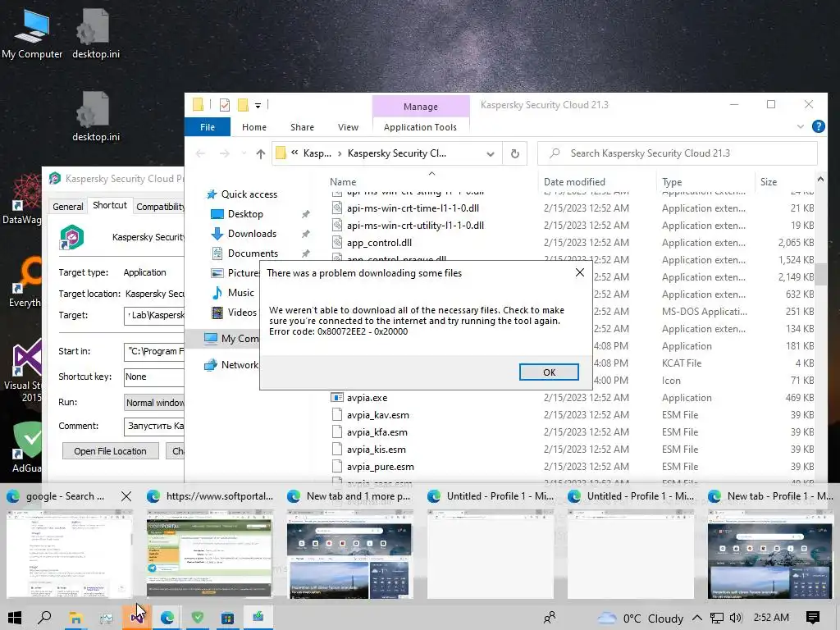Open the Windows Start button

click(15, 618)
